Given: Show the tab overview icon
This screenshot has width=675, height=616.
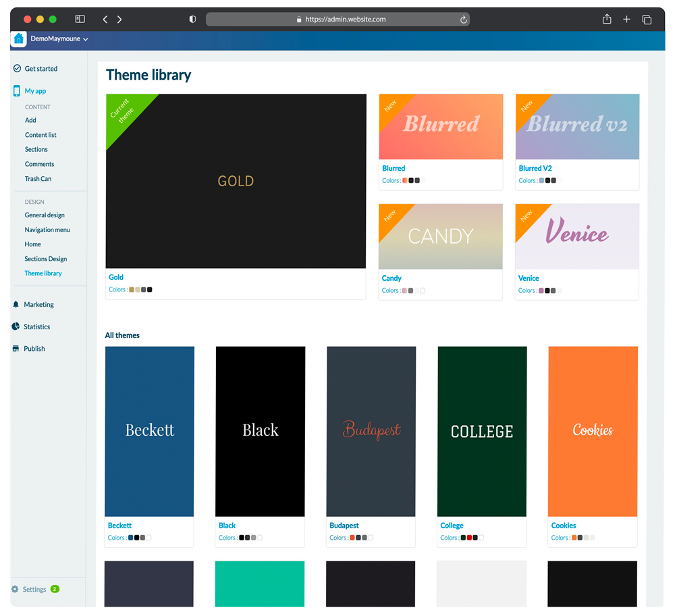Looking at the screenshot, I should tap(647, 20).
